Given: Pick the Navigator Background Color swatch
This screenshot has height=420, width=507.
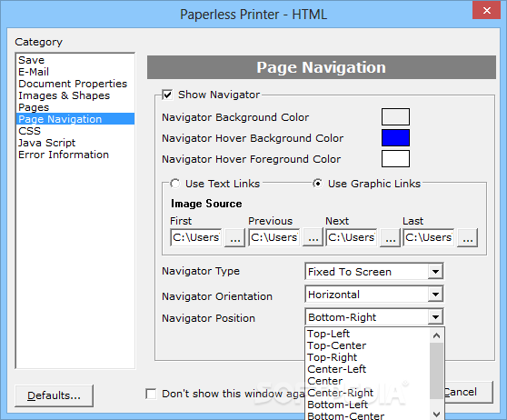Looking at the screenshot, I should coord(395,116).
